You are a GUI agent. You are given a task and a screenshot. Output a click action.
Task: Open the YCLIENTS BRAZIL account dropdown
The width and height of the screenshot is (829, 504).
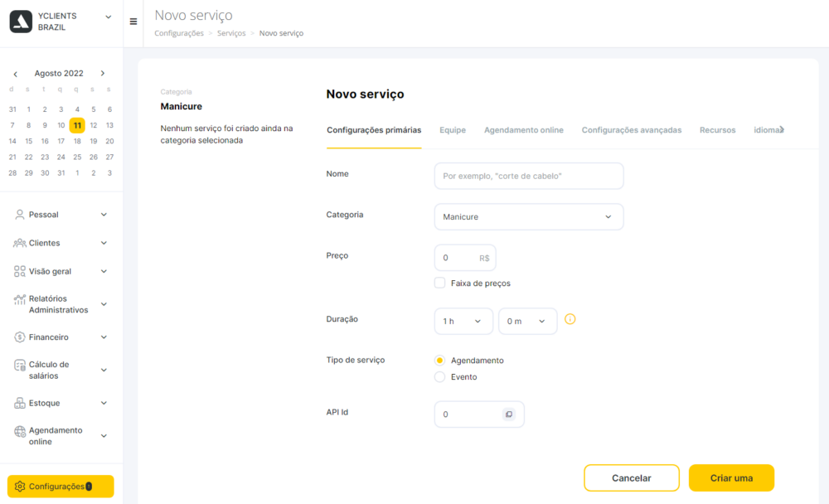click(x=109, y=17)
